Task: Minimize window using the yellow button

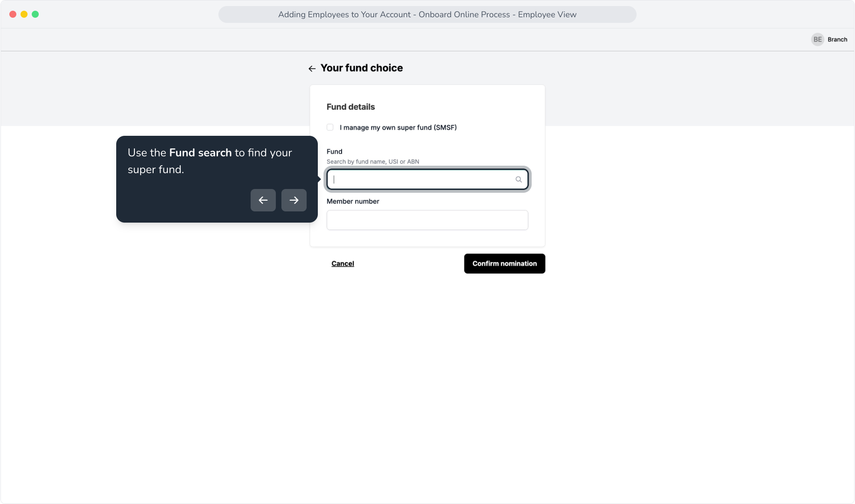Action: (24, 14)
